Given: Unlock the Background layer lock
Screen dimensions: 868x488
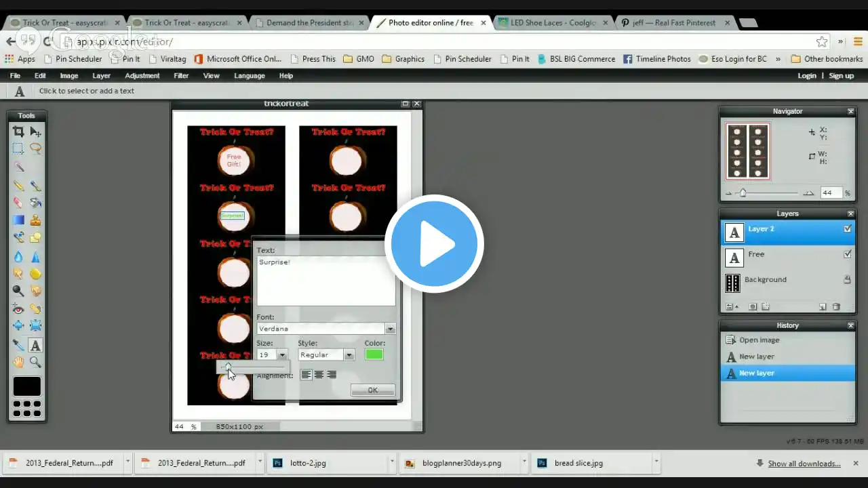Looking at the screenshot, I should point(847,279).
